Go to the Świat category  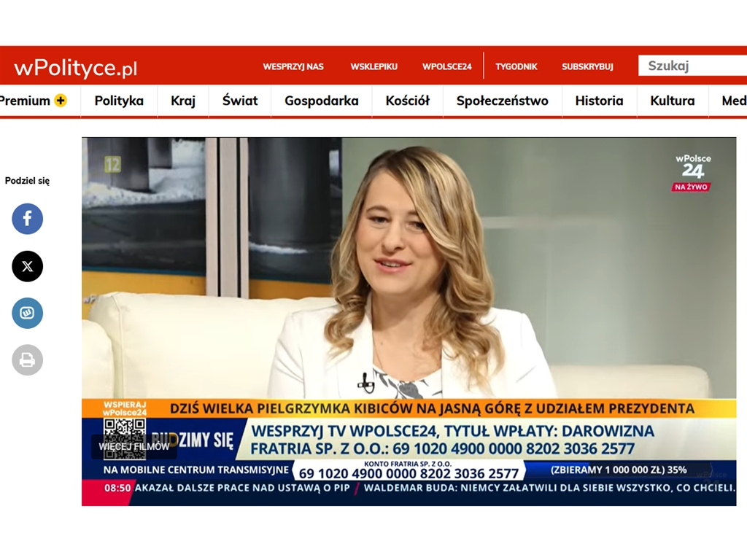click(x=240, y=101)
